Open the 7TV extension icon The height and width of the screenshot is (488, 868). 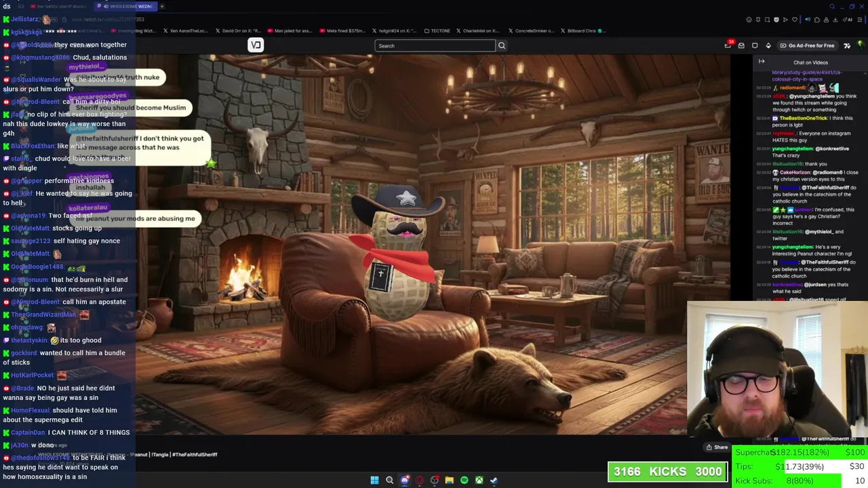(x=847, y=45)
